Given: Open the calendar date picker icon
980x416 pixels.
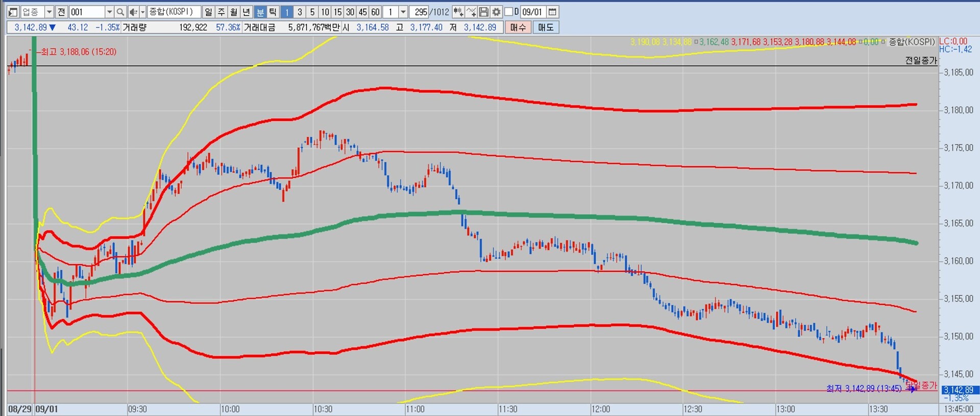Looking at the screenshot, I should click(x=552, y=12).
